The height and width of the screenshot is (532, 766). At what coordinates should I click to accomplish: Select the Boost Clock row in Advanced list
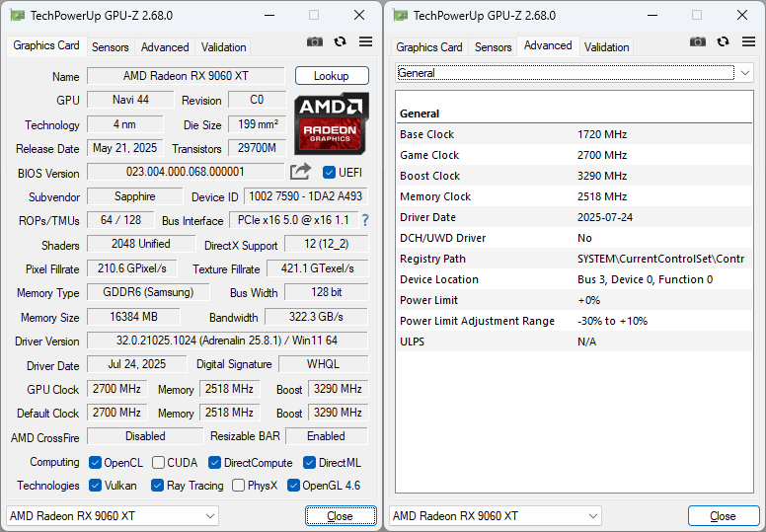click(574, 176)
